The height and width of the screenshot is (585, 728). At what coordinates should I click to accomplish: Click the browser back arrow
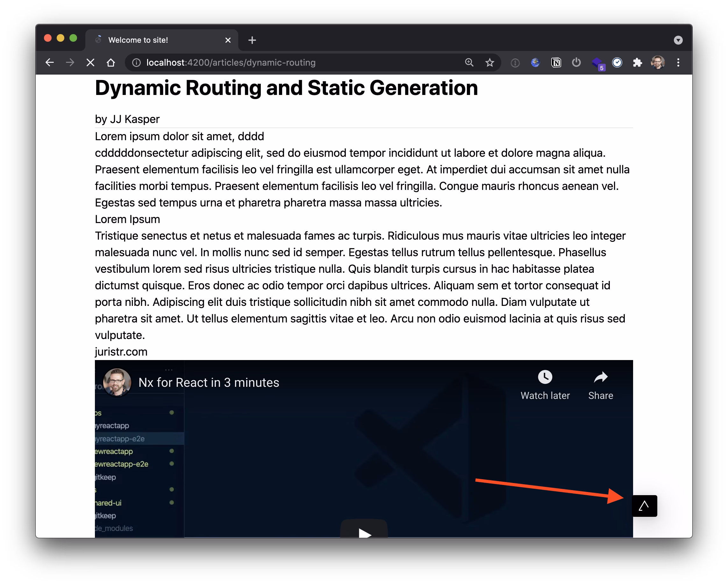tap(50, 62)
